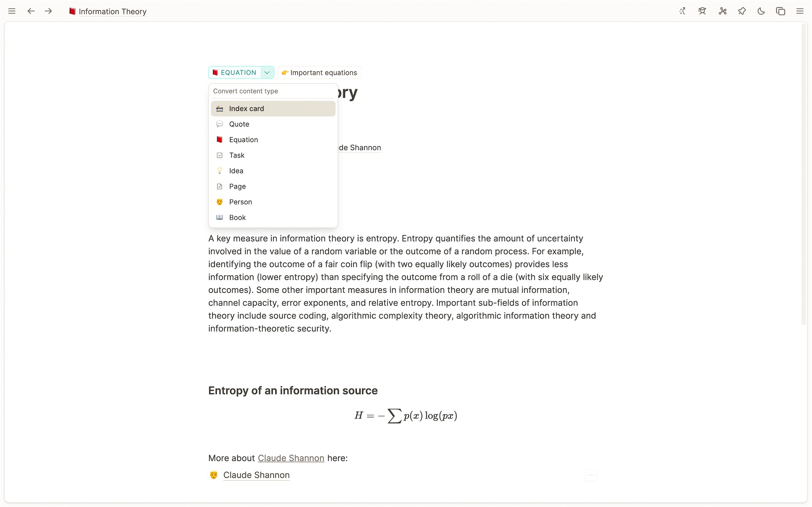This screenshot has width=812, height=507.
Task: Expand the EQUATION type dropdown
Action: 266,73
